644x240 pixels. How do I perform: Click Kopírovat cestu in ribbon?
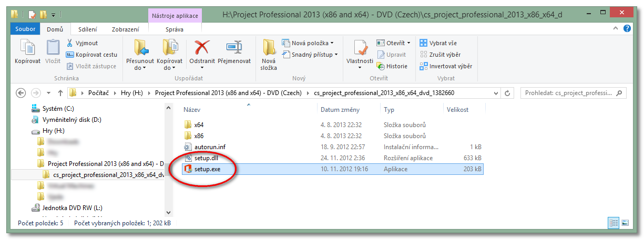tap(91, 55)
